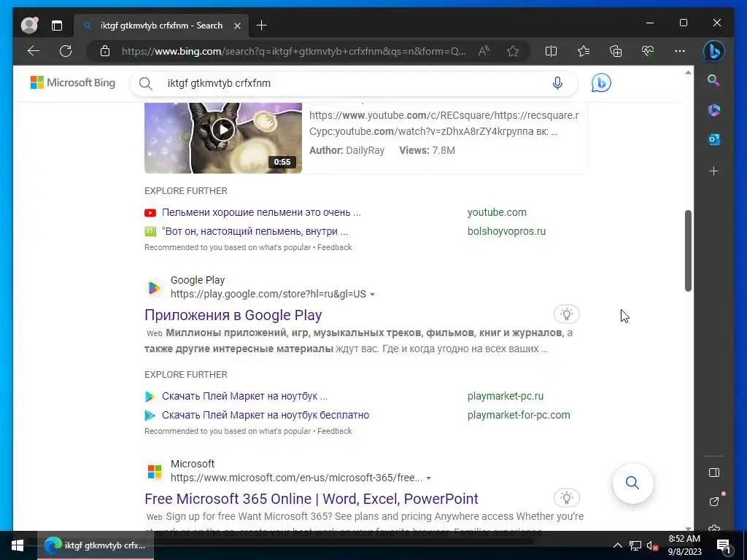747x560 pixels.
Task: Open the tab actions menu icon
Action: (x=57, y=26)
